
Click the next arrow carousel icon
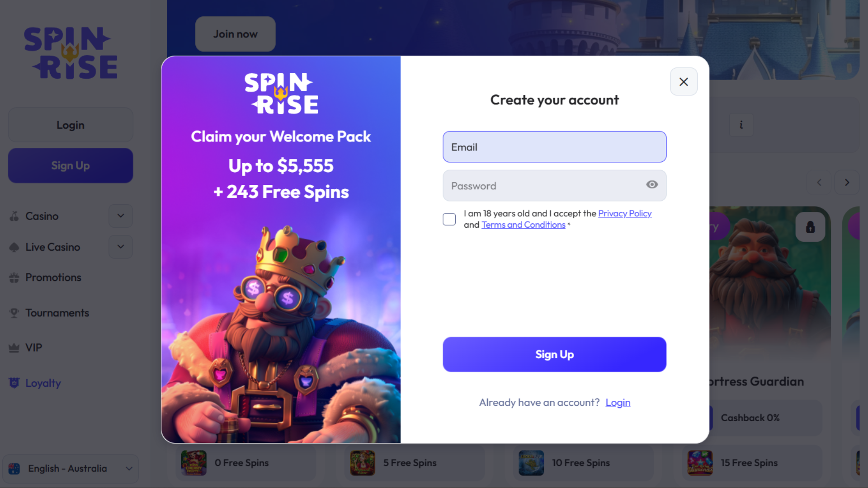(x=847, y=183)
